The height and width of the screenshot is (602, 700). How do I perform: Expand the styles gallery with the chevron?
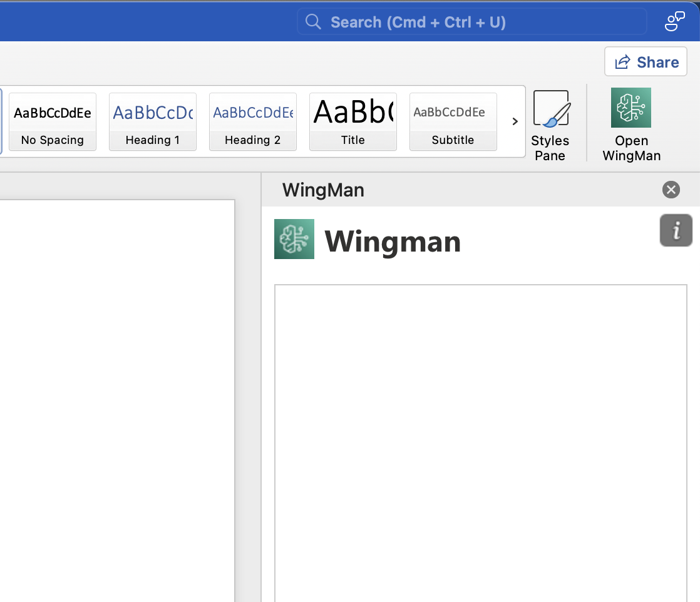click(x=515, y=121)
